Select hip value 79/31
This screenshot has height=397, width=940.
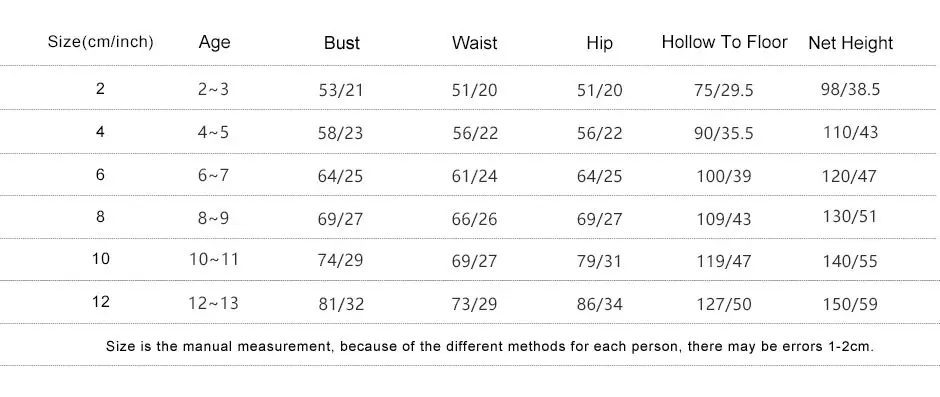tap(599, 261)
